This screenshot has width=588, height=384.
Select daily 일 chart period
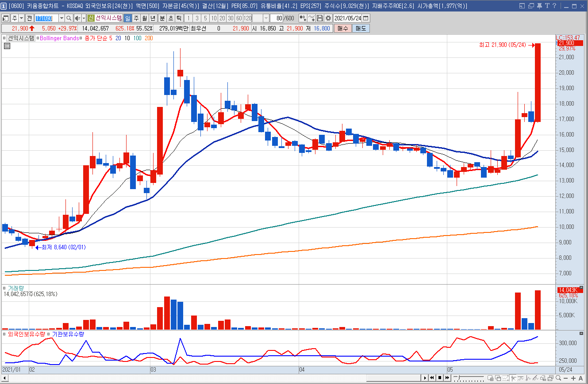pos(128,18)
